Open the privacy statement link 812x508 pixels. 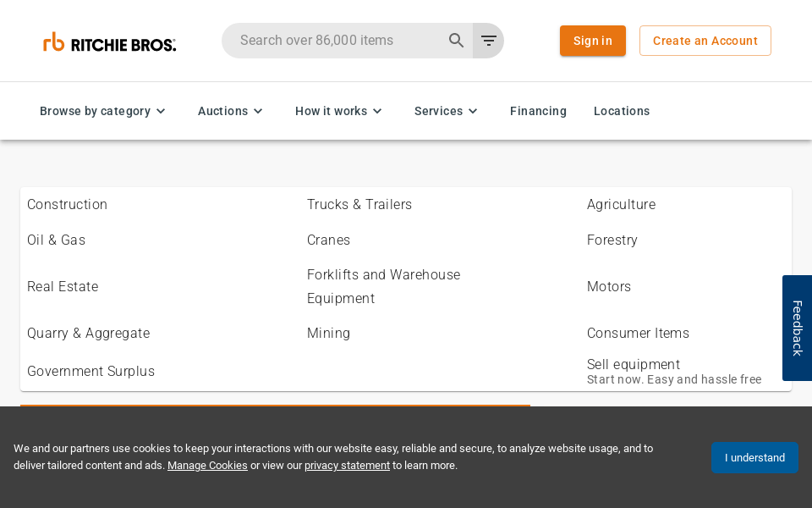pos(347,466)
